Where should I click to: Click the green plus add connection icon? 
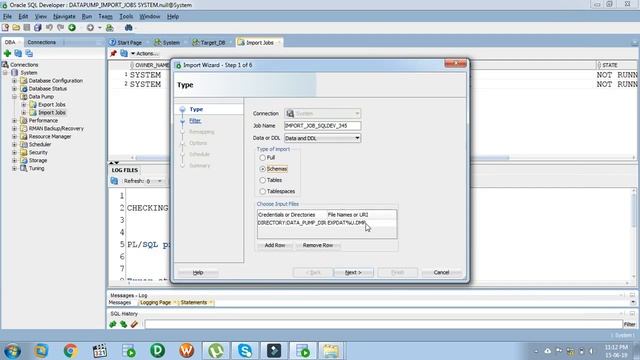[7, 53]
